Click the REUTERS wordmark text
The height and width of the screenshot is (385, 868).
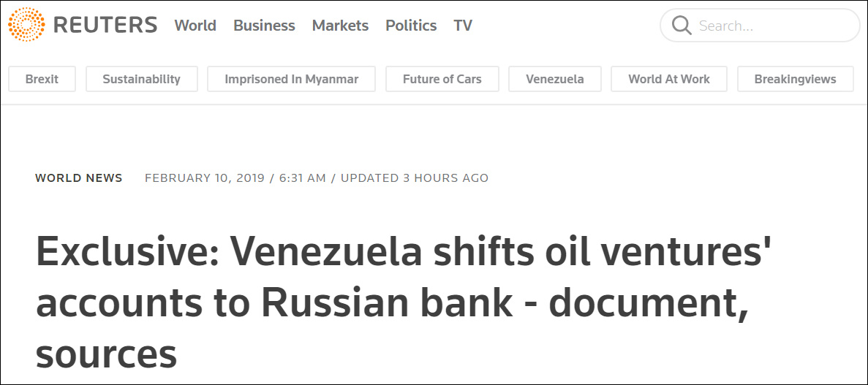(x=105, y=26)
